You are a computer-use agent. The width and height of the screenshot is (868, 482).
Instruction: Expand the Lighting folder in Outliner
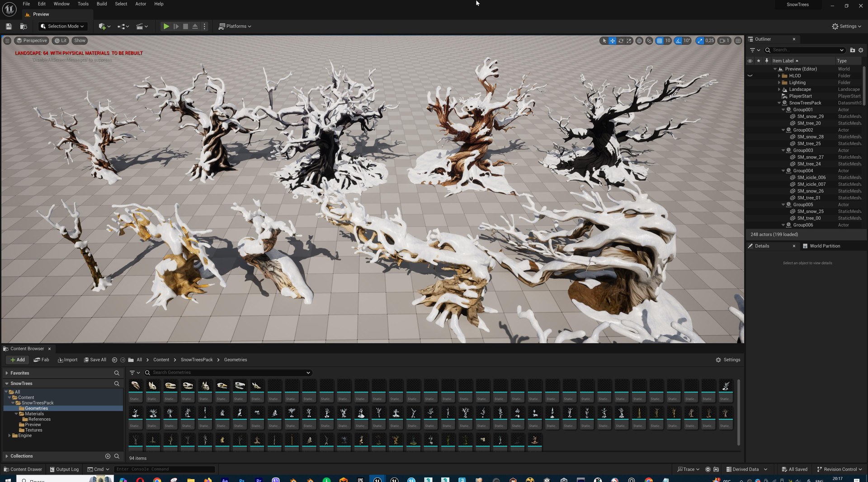click(779, 83)
